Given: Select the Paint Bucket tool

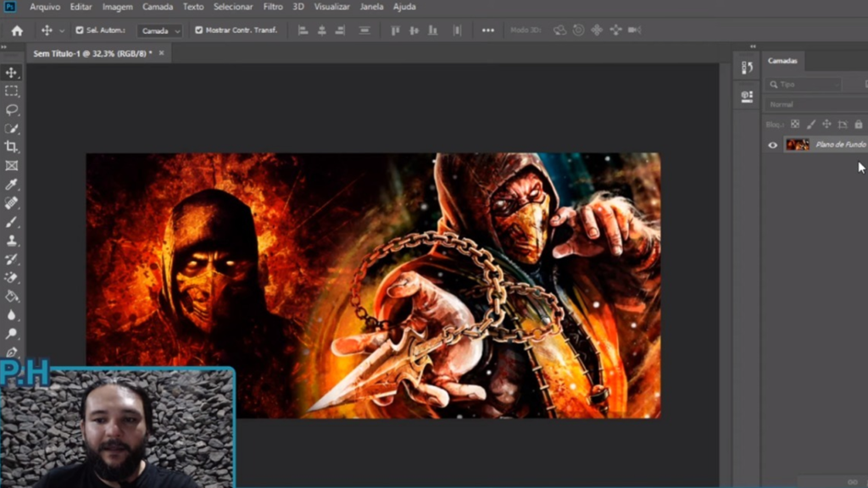Looking at the screenshot, I should tap(12, 297).
